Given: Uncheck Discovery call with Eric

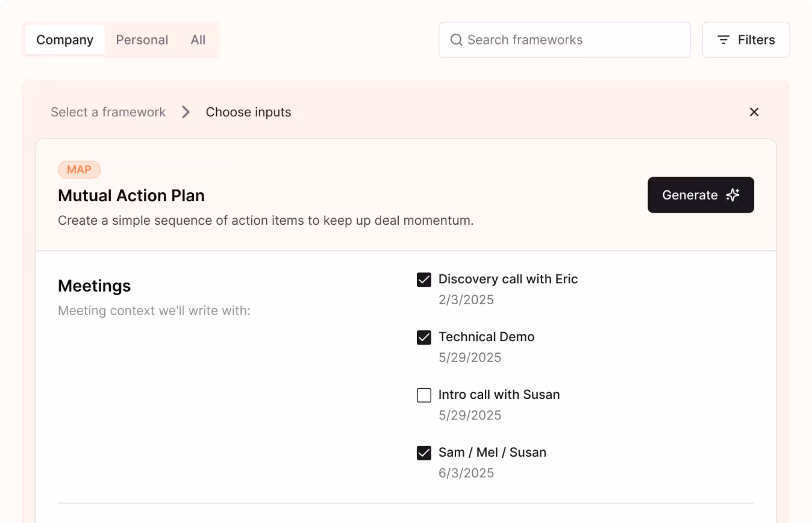Looking at the screenshot, I should click(424, 280).
